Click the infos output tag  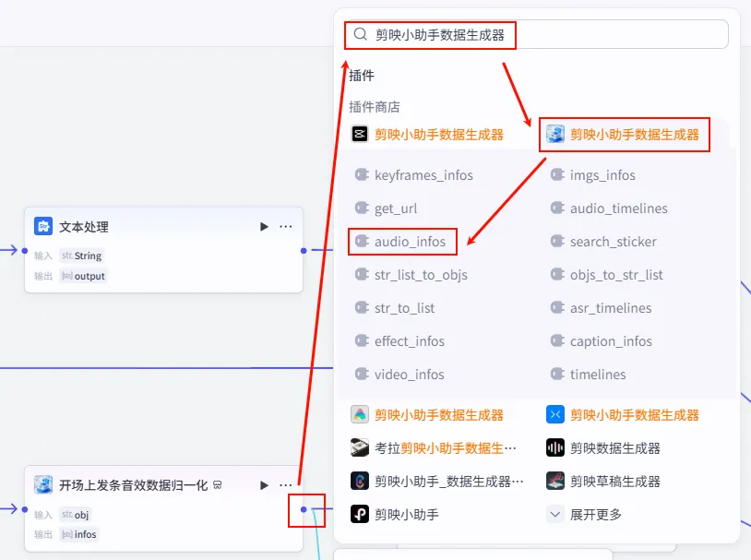[79, 534]
